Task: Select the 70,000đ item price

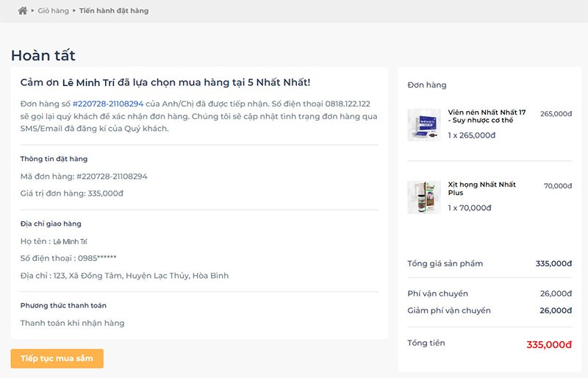Action: tap(558, 186)
